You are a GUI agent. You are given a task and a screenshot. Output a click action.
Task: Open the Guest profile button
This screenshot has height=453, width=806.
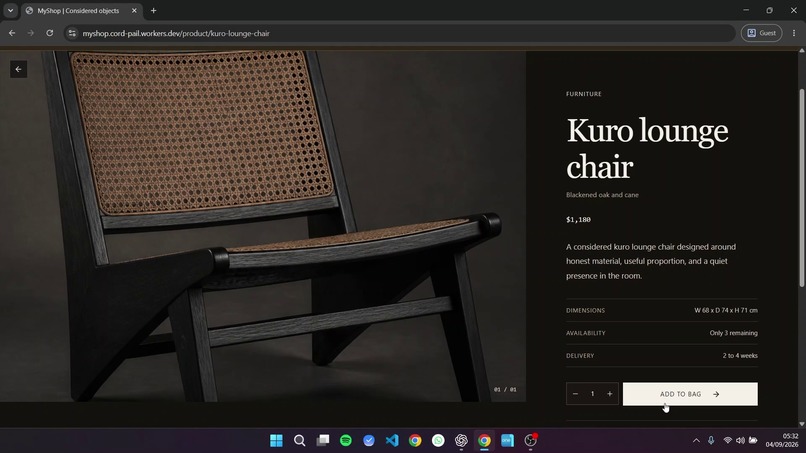(761, 33)
